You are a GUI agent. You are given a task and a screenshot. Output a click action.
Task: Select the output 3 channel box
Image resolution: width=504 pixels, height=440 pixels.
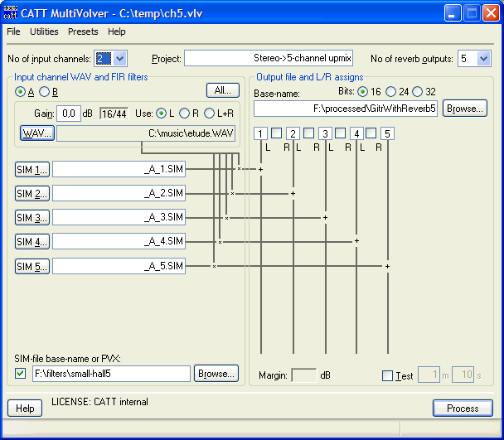click(x=324, y=133)
